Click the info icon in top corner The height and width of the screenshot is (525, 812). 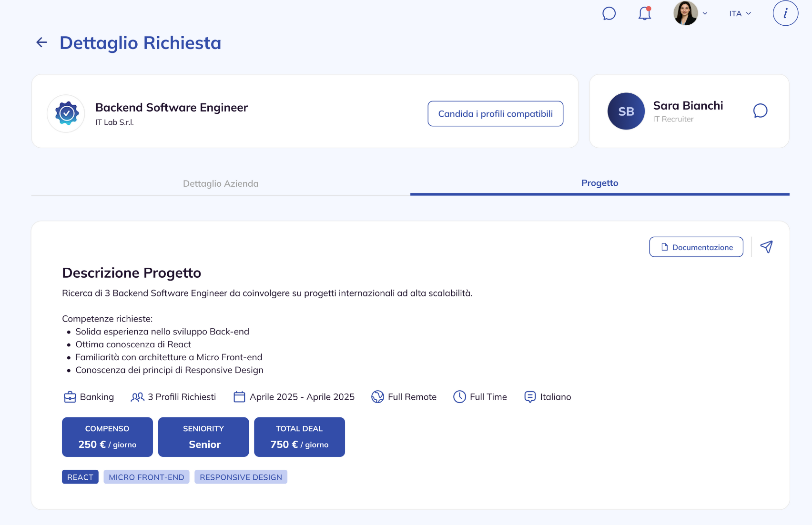[785, 13]
